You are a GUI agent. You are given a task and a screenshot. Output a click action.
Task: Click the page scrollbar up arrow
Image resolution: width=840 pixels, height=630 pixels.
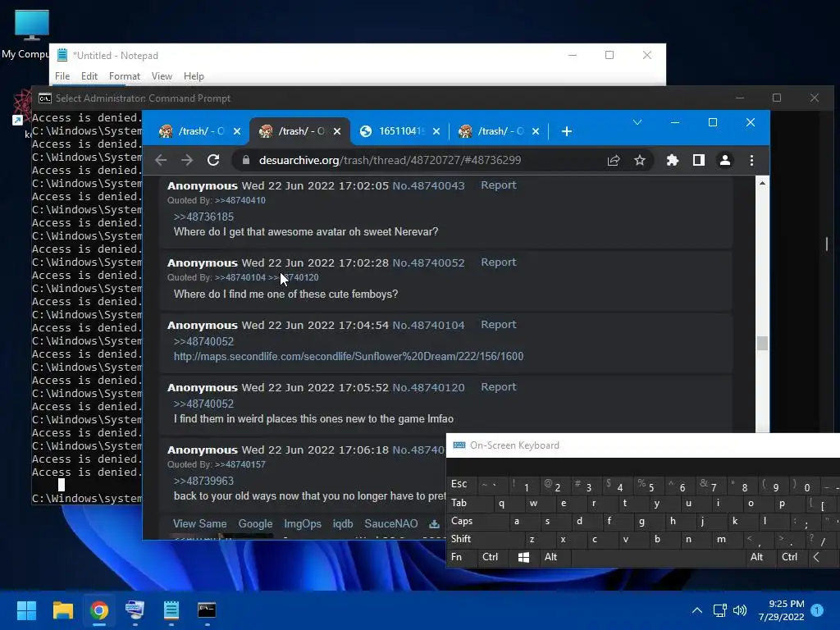pyautogui.click(x=762, y=183)
